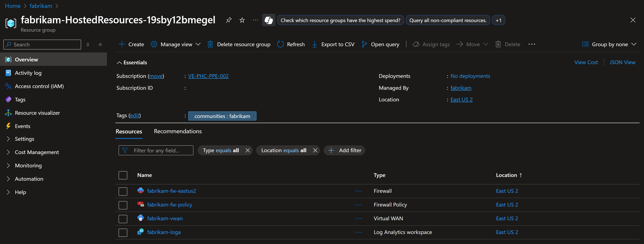This screenshot has height=244, width=644.
Task: Sort by the Location column header
Action: click(x=509, y=175)
